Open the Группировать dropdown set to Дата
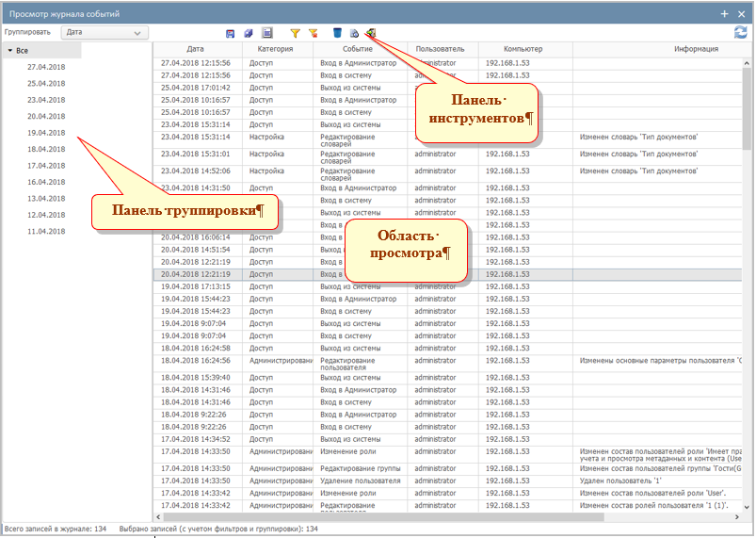Viewport: 756px width, 538px height. [105, 32]
